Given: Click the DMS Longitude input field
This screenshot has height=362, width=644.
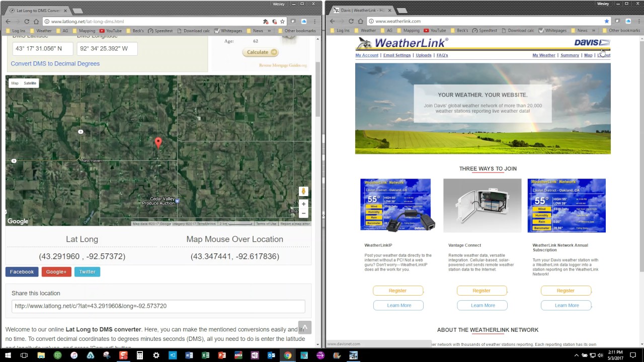Looking at the screenshot, I should click(x=107, y=49).
